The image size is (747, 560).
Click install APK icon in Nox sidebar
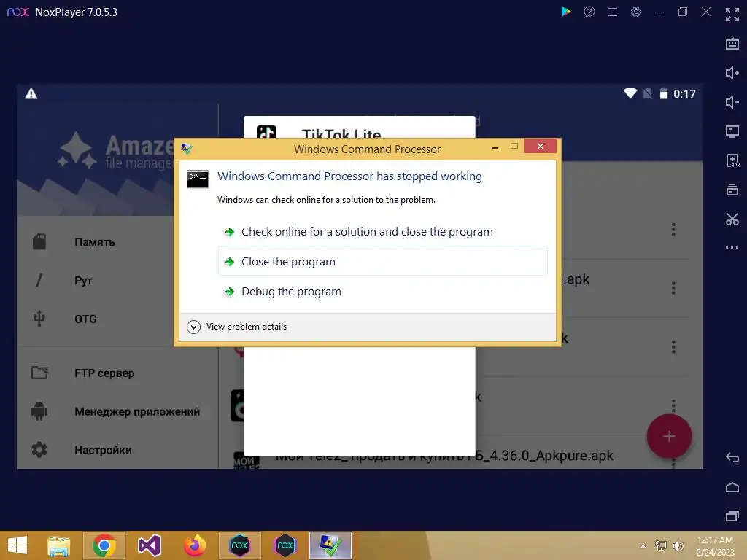(732, 160)
